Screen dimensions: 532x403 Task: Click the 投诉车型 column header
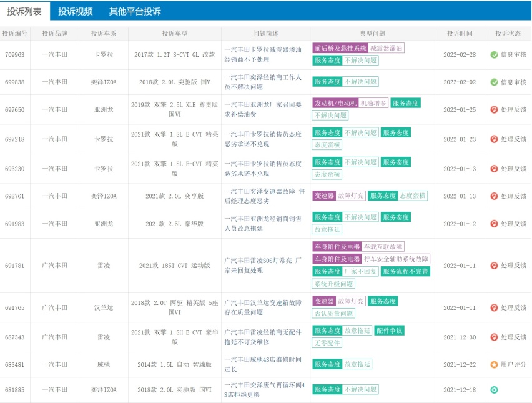point(174,34)
